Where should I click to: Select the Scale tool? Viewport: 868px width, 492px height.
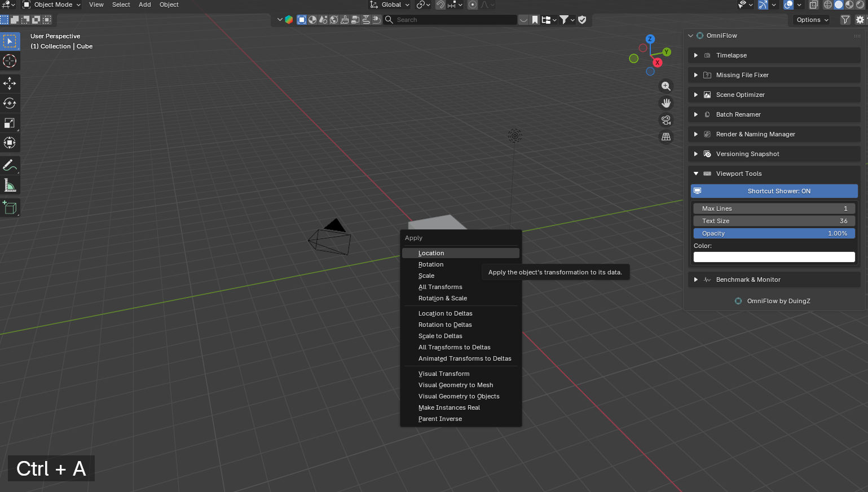tap(10, 123)
